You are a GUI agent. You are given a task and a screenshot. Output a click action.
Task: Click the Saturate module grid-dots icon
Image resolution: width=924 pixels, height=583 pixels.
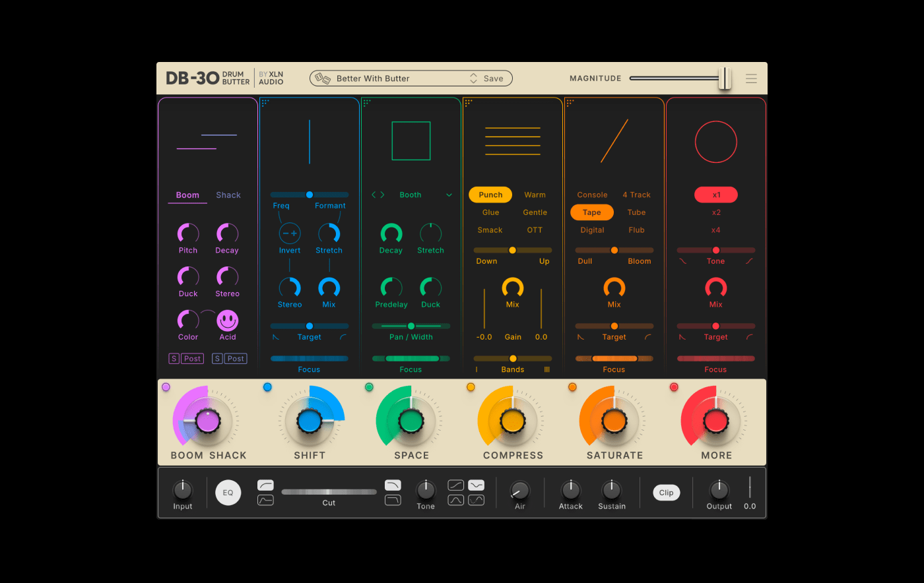[x=570, y=103]
